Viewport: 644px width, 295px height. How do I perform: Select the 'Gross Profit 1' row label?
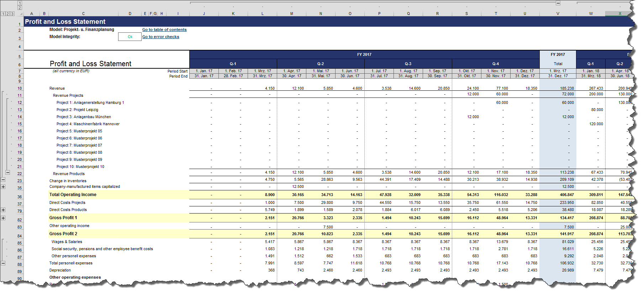pos(63,218)
